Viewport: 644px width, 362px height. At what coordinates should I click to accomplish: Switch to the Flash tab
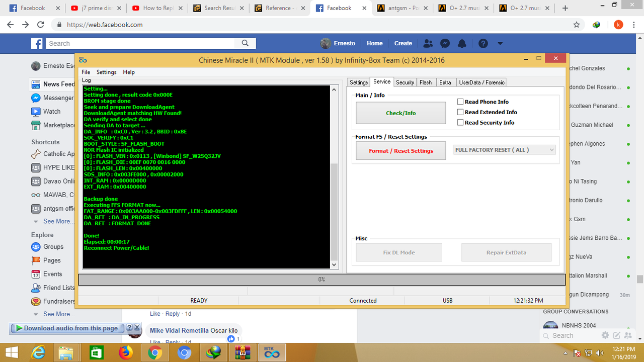(x=426, y=82)
